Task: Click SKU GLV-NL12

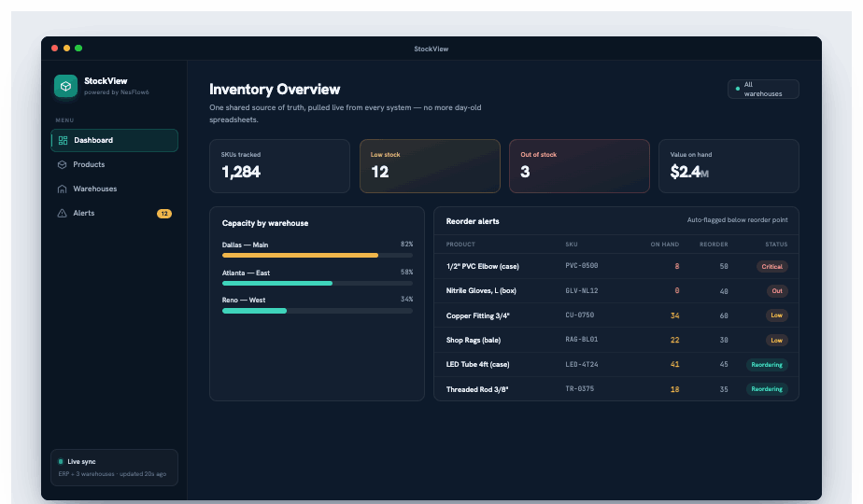Action: pos(582,290)
